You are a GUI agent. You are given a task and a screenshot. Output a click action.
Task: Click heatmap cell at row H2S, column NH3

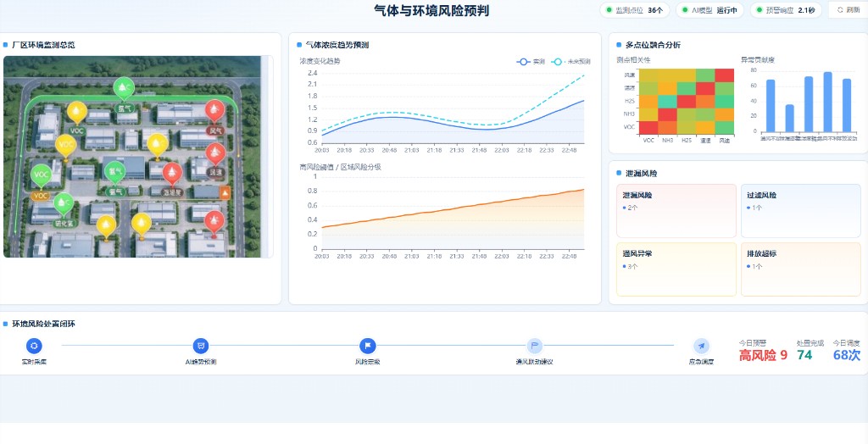668,102
